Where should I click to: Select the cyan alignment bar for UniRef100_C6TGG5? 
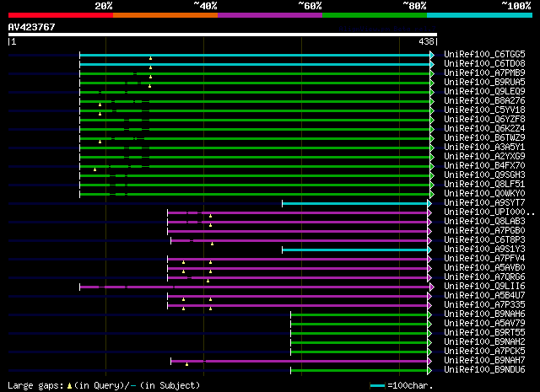pyautogui.click(x=255, y=55)
